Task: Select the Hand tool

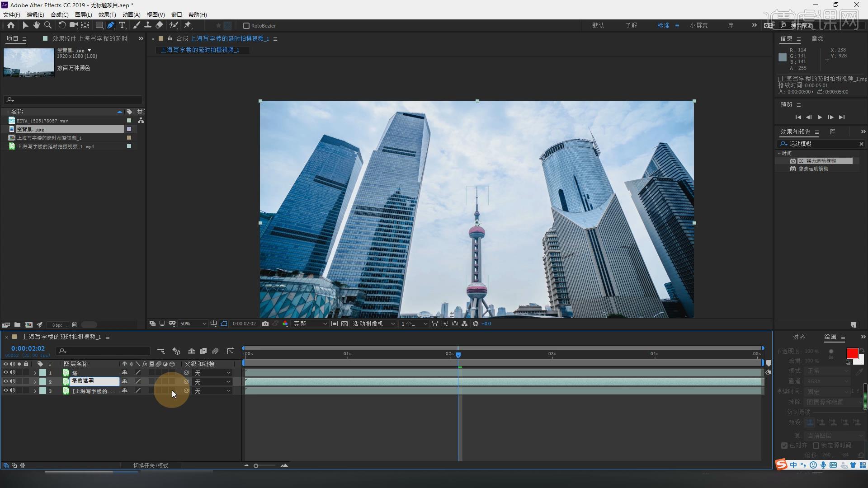Action: (37, 25)
